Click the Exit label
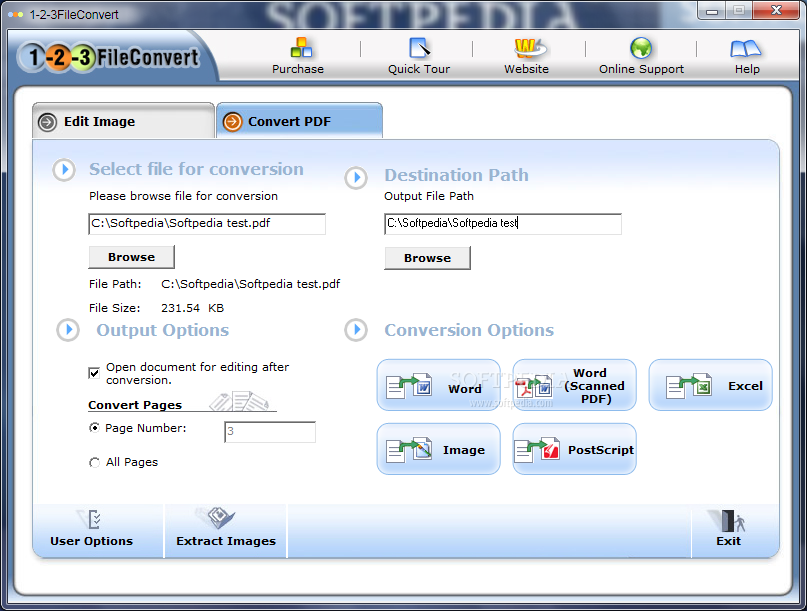This screenshot has width=807, height=611. click(x=728, y=541)
